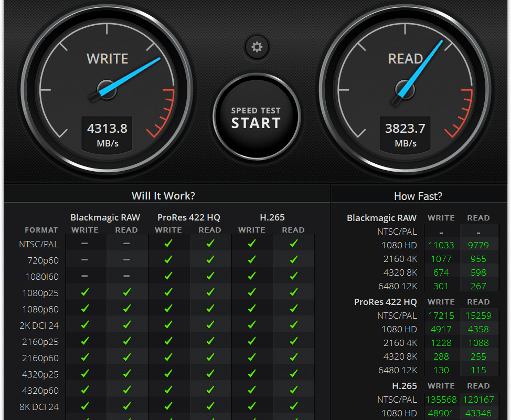Click the WRITE gauge label
Image resolution: width=511 pixels, height=420 pixels.
[107, 59]
